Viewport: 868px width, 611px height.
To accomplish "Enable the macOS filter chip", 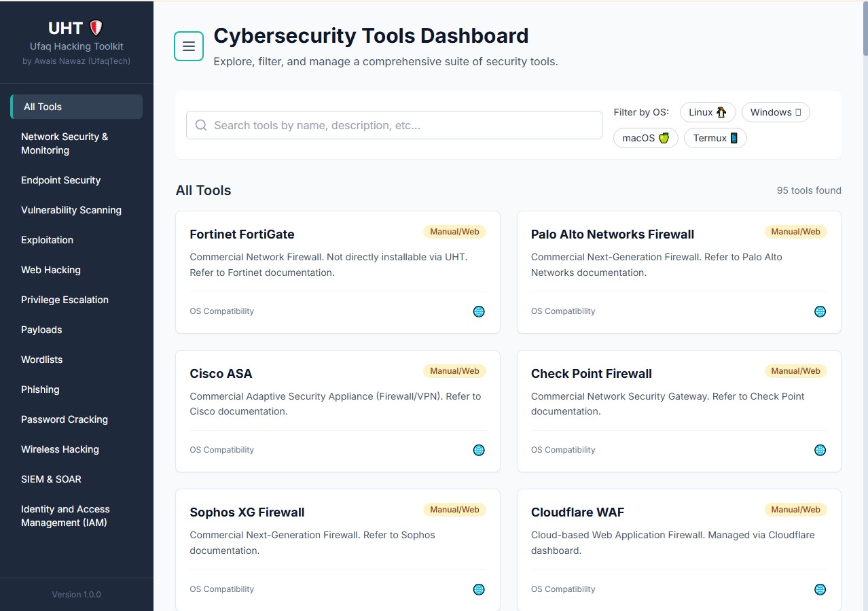I will [x=645, y=138].
